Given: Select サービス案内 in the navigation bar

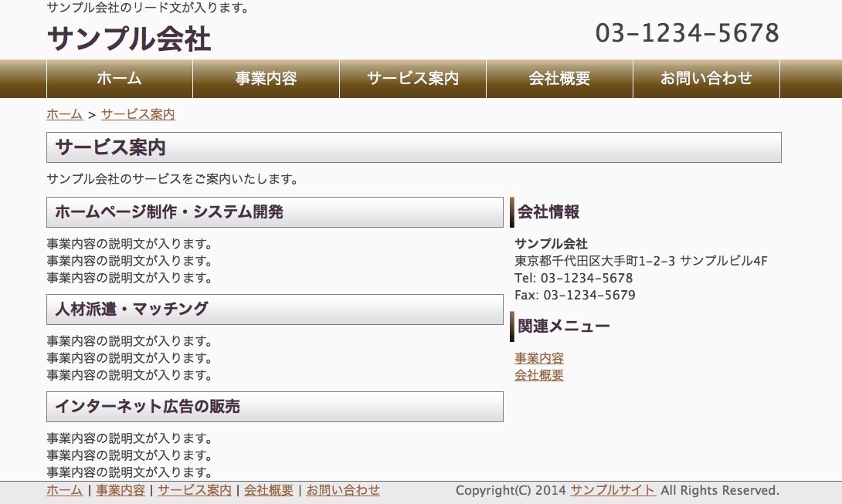Looking at the screenshot, I should pos(413,79).
